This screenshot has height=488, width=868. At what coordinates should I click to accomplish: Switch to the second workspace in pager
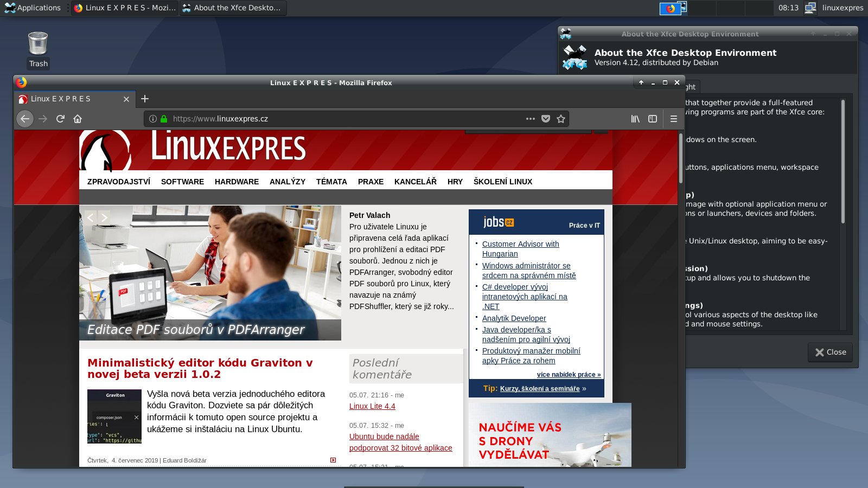(702, 8)
